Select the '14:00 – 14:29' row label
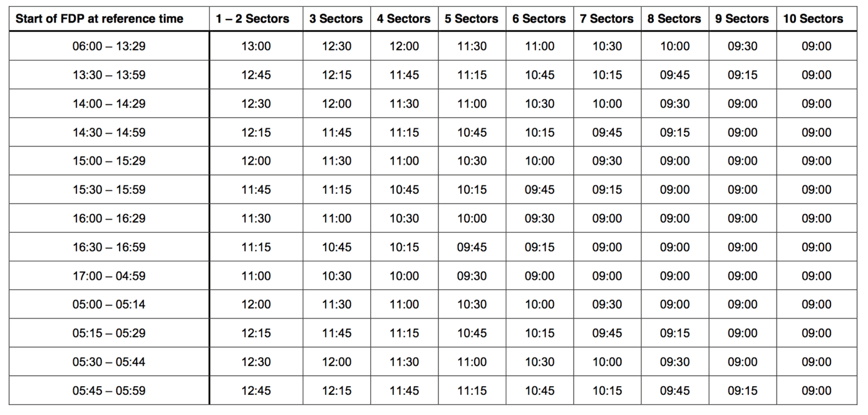The image size is (868, 415). coord(109,103)
